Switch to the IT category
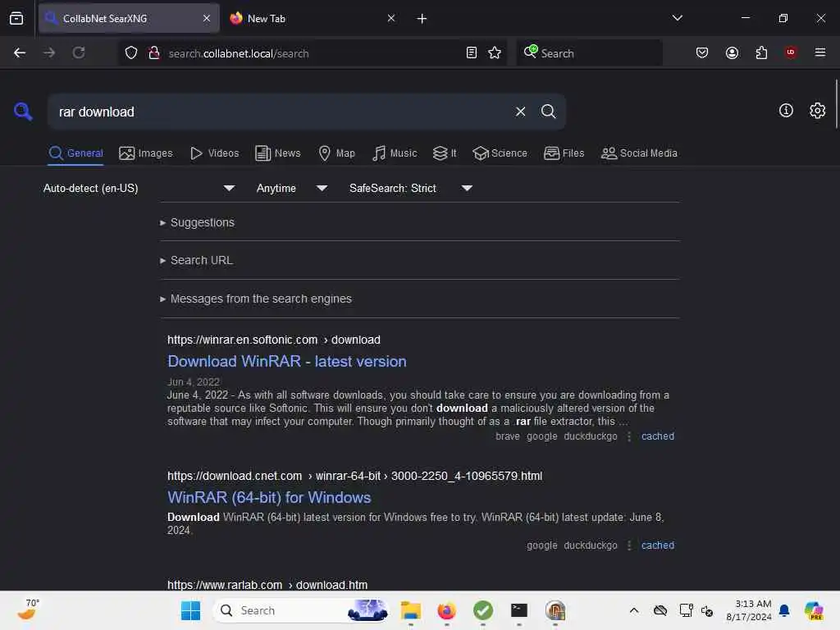The height and width of the screenshot is (630, 840). 444,153
